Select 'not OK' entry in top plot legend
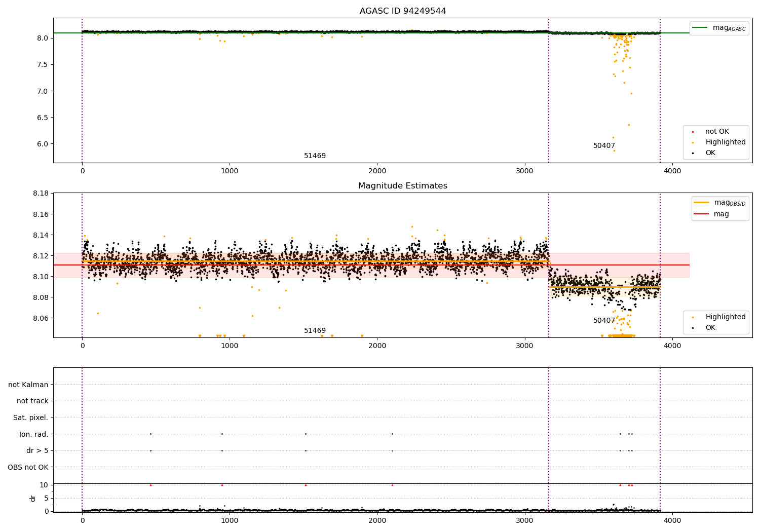The width and height of the screenshot is (760, 532). [x=717, y=132]
